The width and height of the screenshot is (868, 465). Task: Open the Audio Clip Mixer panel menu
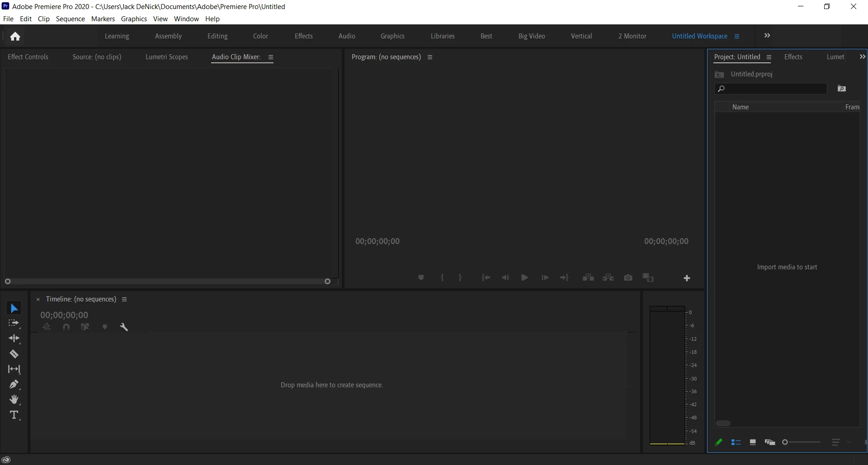271,57
